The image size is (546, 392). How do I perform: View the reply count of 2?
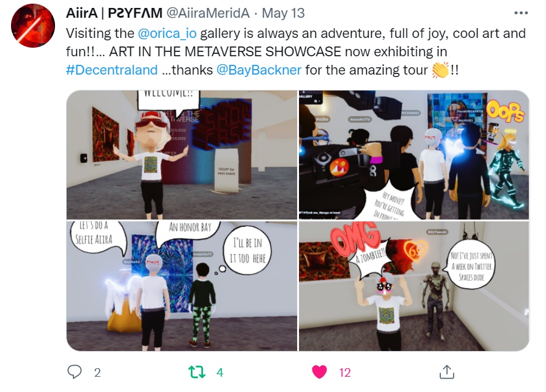pos(97,372)
